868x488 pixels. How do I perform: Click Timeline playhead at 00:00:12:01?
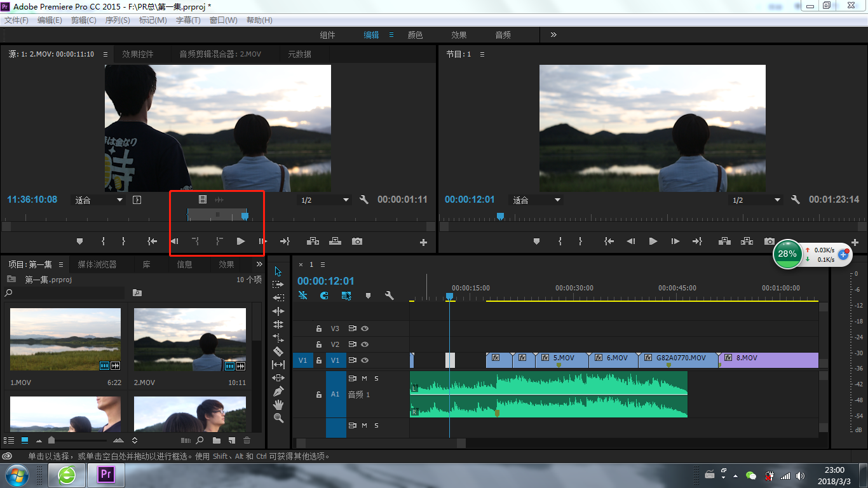point(449,296)
